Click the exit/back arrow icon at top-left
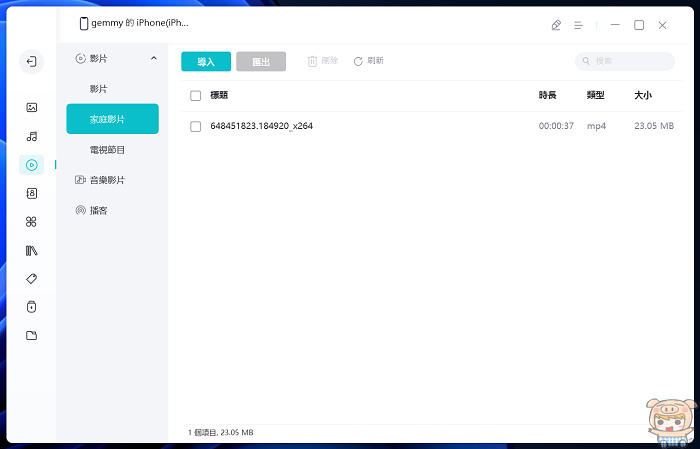Image resolution: width=700 pixels, height=449 pixels. (x=32, y=62)
